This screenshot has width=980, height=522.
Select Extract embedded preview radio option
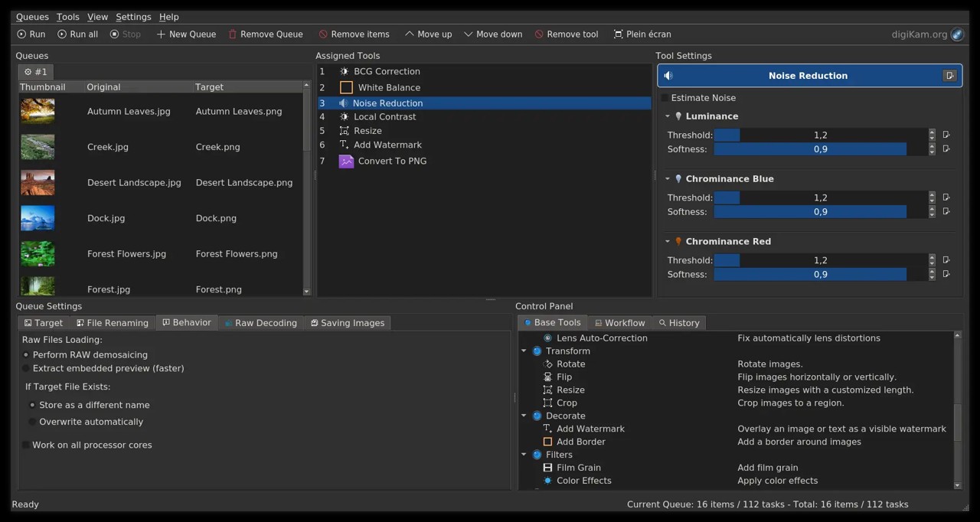click(26, 368)
